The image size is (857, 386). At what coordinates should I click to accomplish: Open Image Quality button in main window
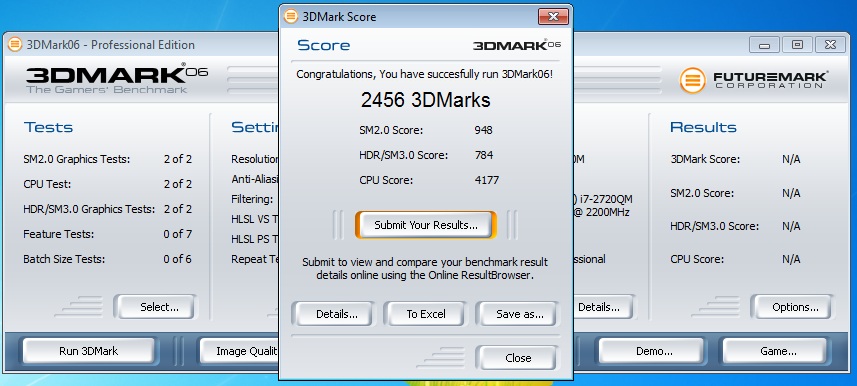[x=239, y=351]
